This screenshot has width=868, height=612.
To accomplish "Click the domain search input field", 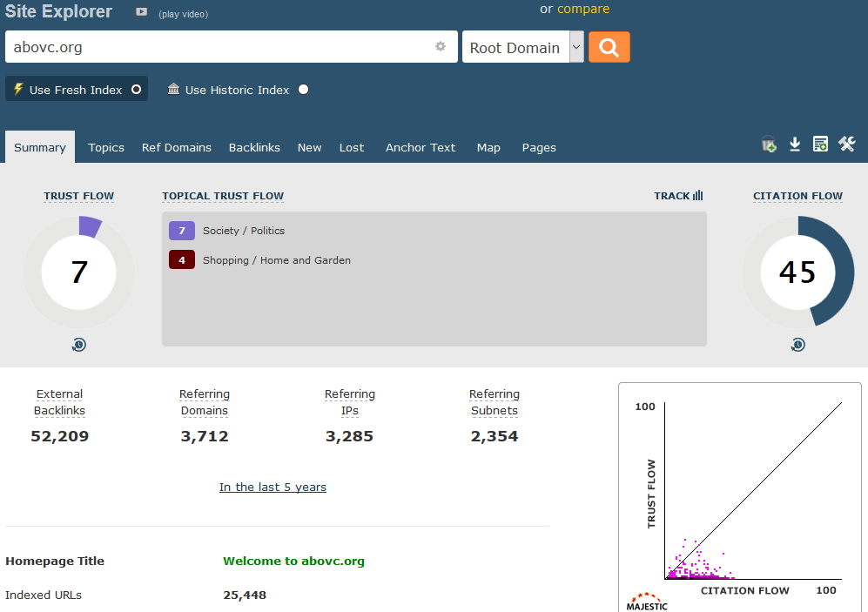I will (x=218, y=47).
